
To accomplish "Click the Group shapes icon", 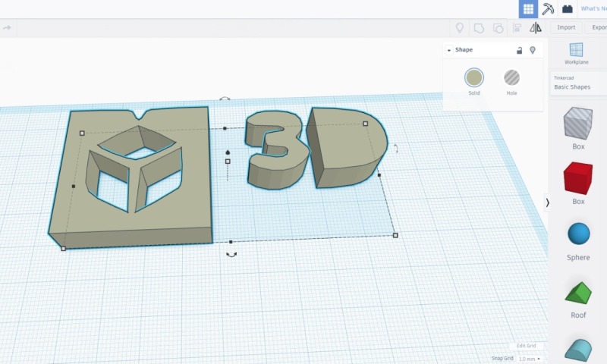I will 479,28.
